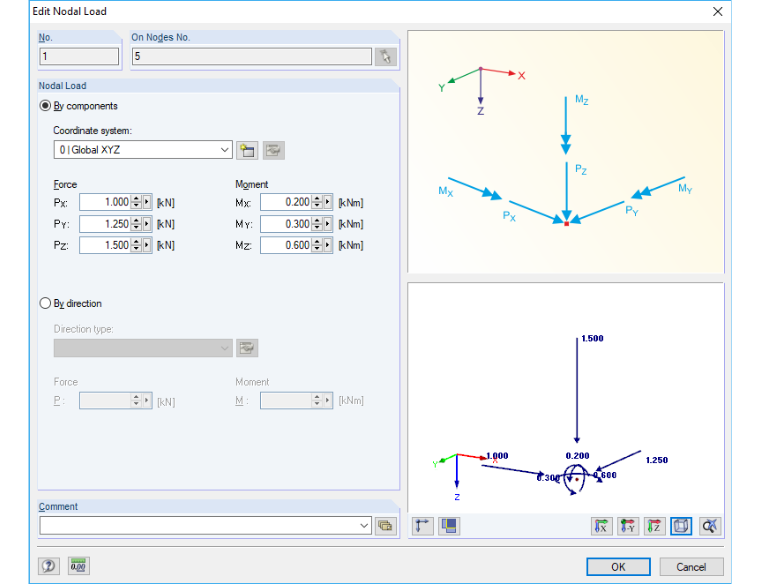
Task: Click the pick nodes graphically icon
Action: pos(386,57)
